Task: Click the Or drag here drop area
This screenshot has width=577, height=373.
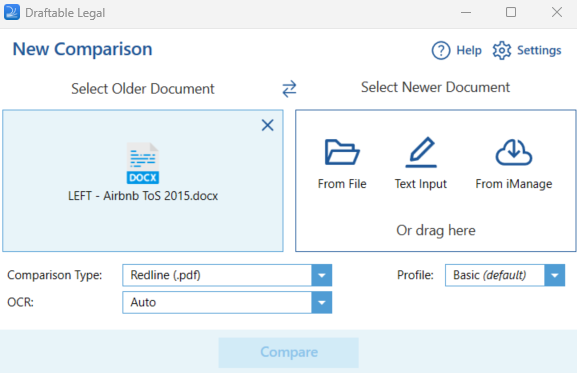Action: click(436, 231)
